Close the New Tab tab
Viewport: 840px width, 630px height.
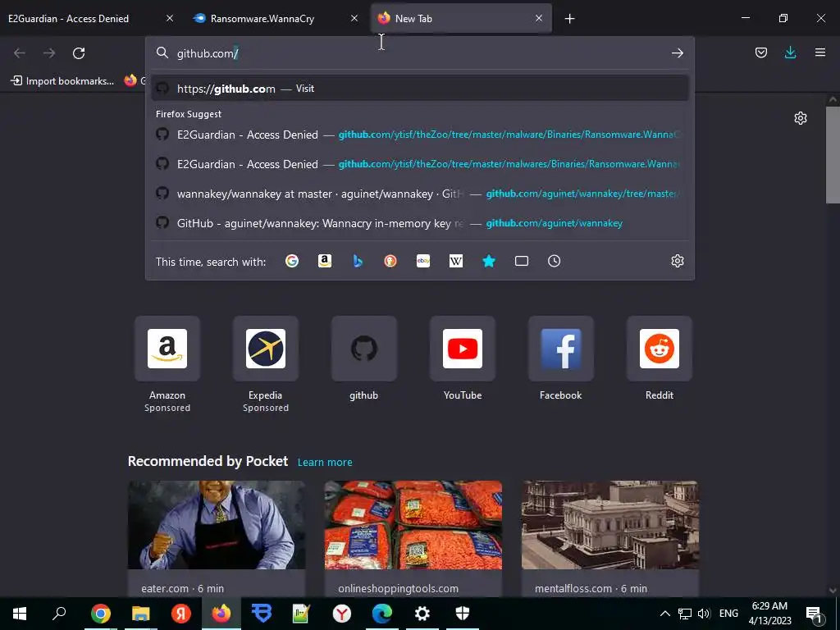tap(538, 18)
